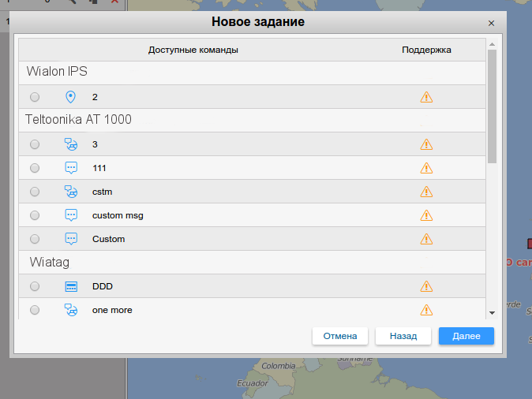Click the cstm command icon
532x399 pixels.
coord(71,192)
